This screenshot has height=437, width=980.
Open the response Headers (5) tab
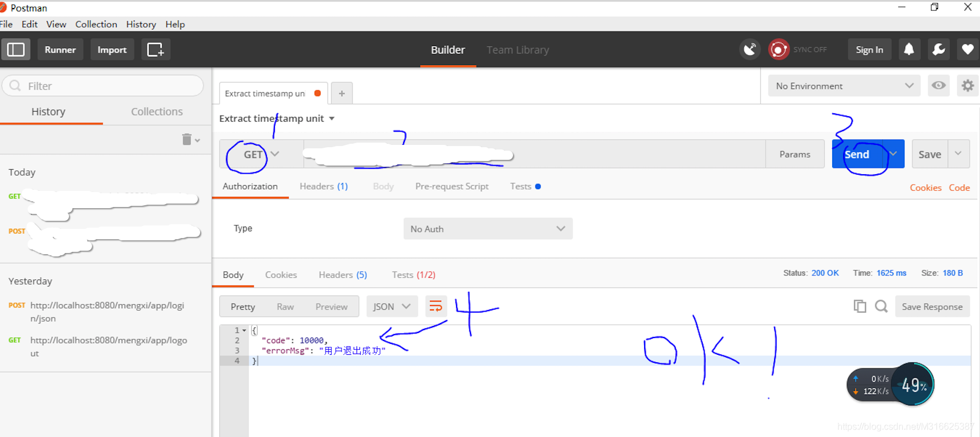[x=343, y=275]
